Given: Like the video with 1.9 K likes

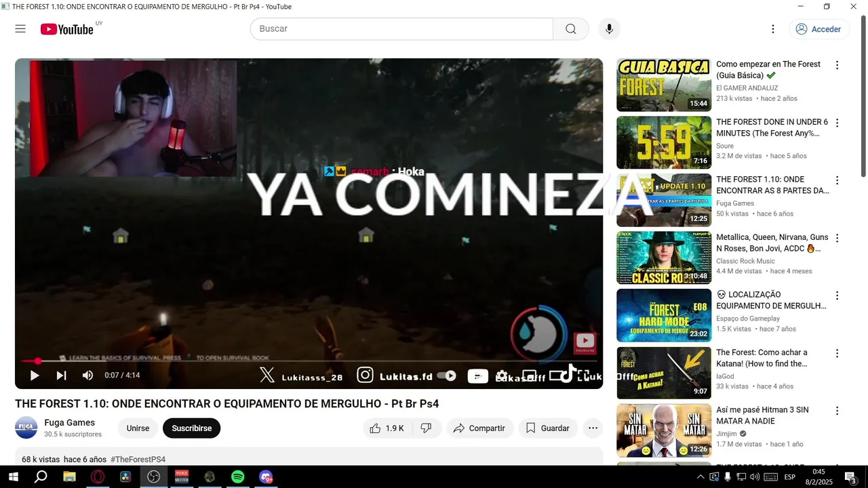Looking at the screenshot, I should [387, 428].
